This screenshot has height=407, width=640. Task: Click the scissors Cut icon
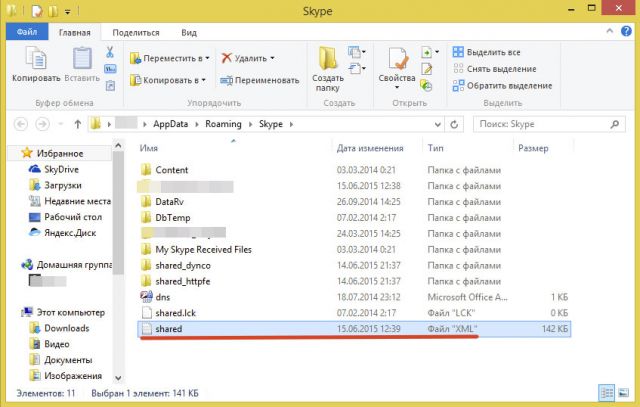tap(110, 52)
